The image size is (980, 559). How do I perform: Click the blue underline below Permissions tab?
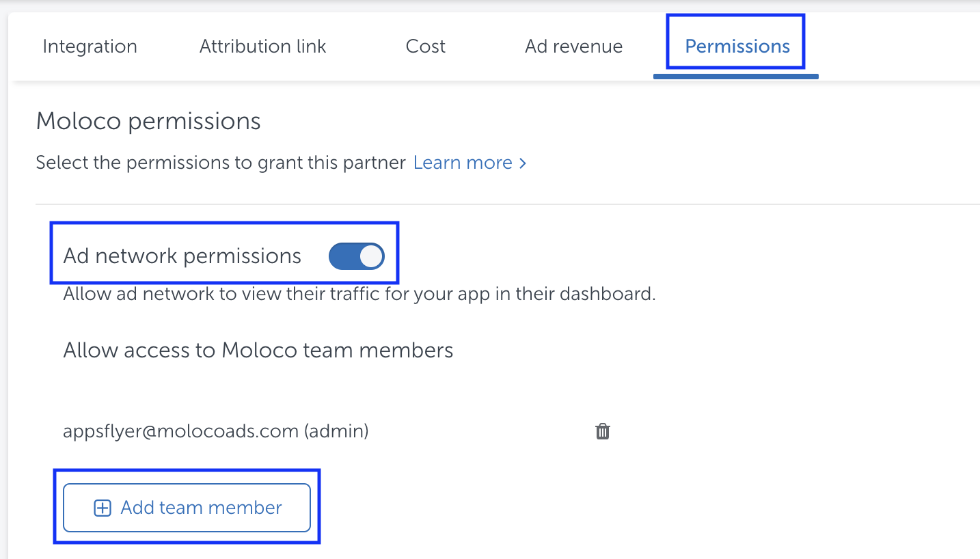coord(735,76)
